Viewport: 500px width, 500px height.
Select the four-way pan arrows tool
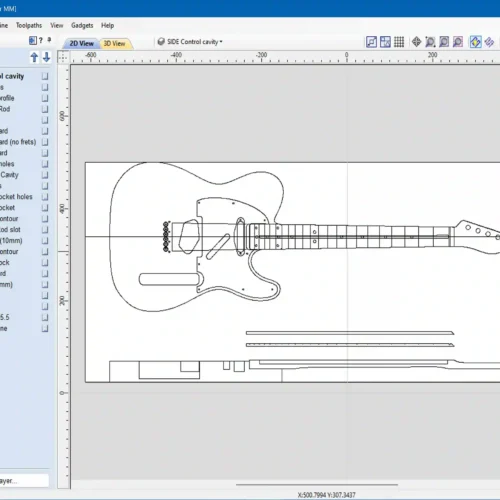coord(416,42)
